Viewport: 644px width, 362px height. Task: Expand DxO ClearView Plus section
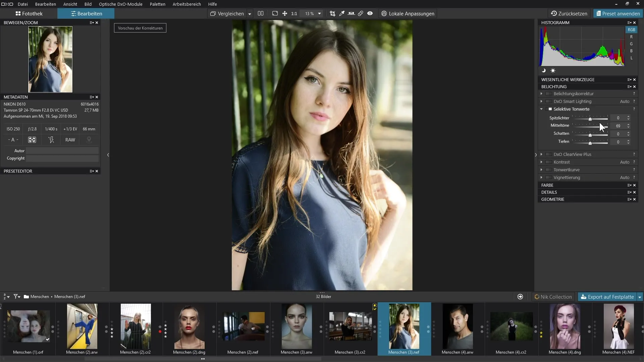541,154
